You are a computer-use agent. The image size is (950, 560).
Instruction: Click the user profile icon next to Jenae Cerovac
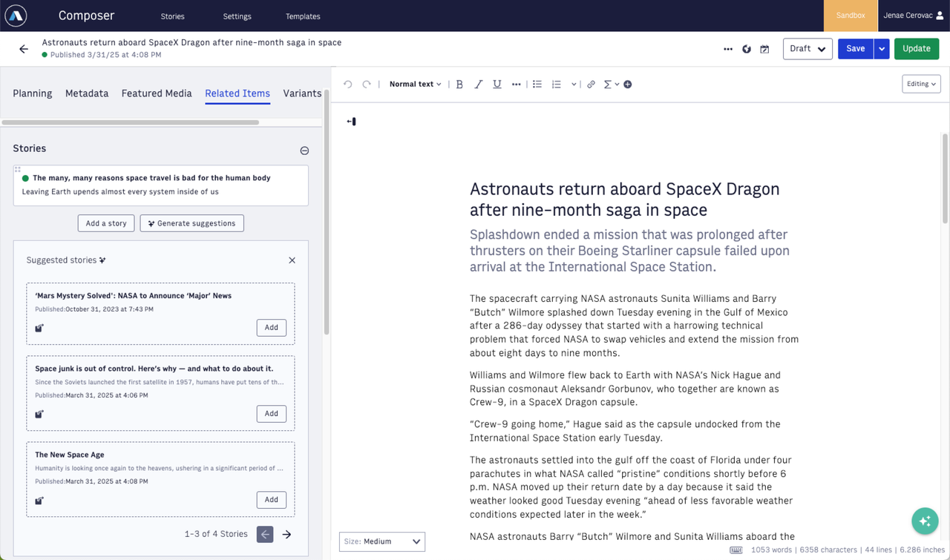940,16
